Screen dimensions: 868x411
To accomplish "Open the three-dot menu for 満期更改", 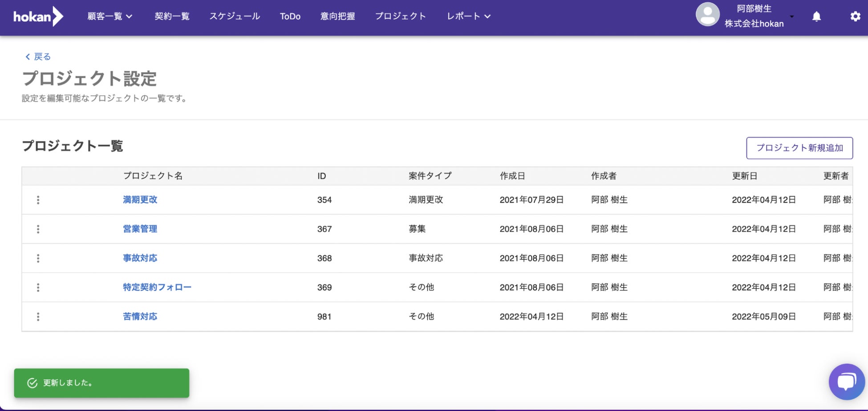I will 38,200.
